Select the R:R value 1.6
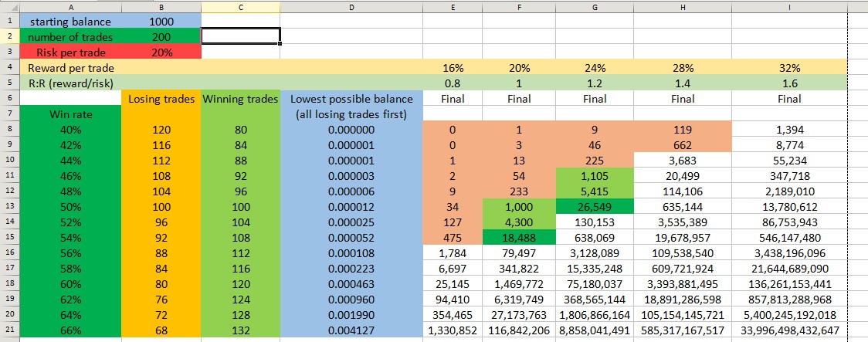 789,83
